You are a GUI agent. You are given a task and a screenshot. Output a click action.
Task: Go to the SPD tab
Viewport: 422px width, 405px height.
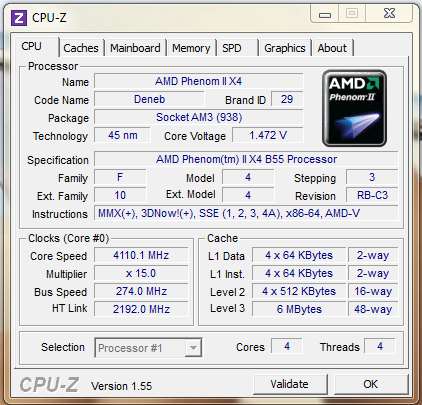(232, 48)
